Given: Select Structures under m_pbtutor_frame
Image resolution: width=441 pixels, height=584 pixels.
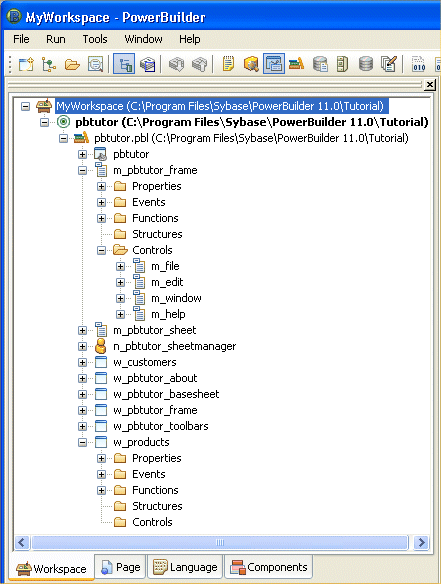Looking at the screenshot, I should tap(157, 234).
